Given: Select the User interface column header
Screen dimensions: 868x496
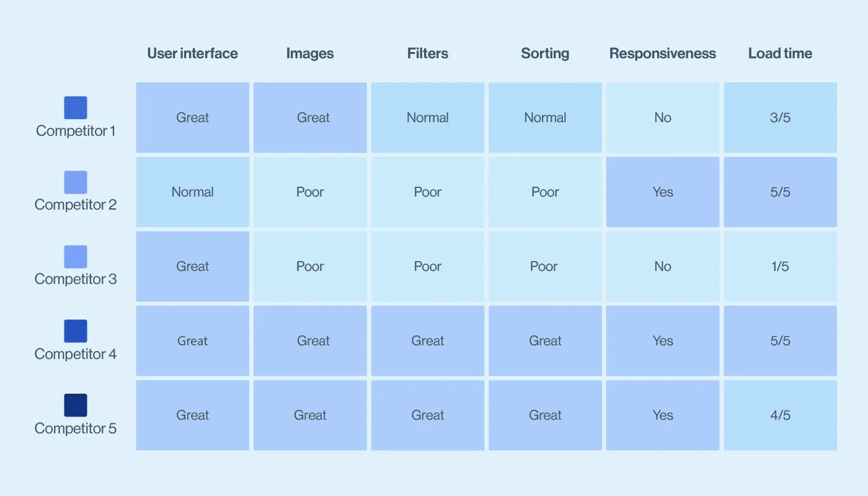Looking at the screenshot, I should pyautogui.click(x=192, y=53).
